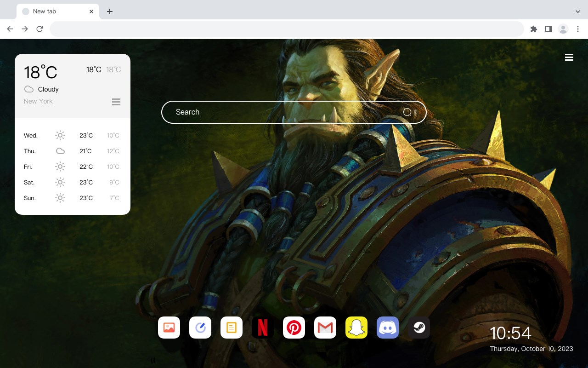The width and height of the screenshot is (588, 368).
Task: Click the Thursday, October 10, 2023 date
Action: (x=531, y=349)
